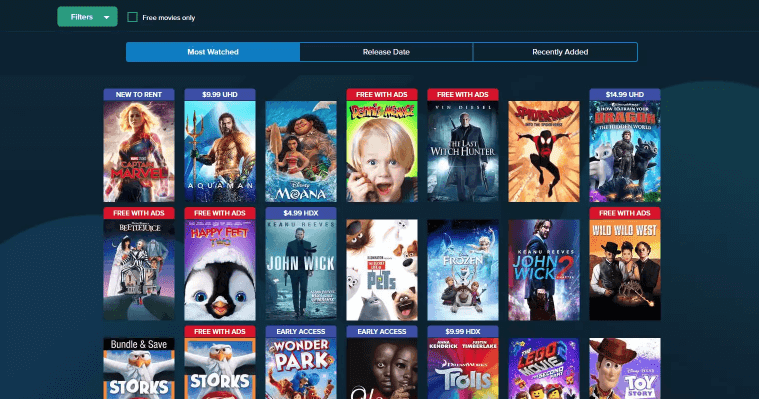The height and width of the screenshot is (399, 759).
Task: Click the $14.99 UHD price label
Action: (625, 94)
